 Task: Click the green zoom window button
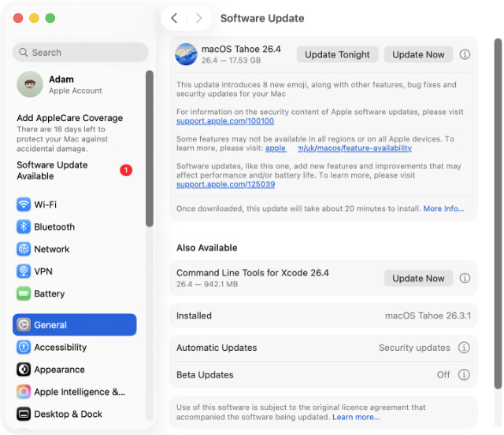[50, 18]
